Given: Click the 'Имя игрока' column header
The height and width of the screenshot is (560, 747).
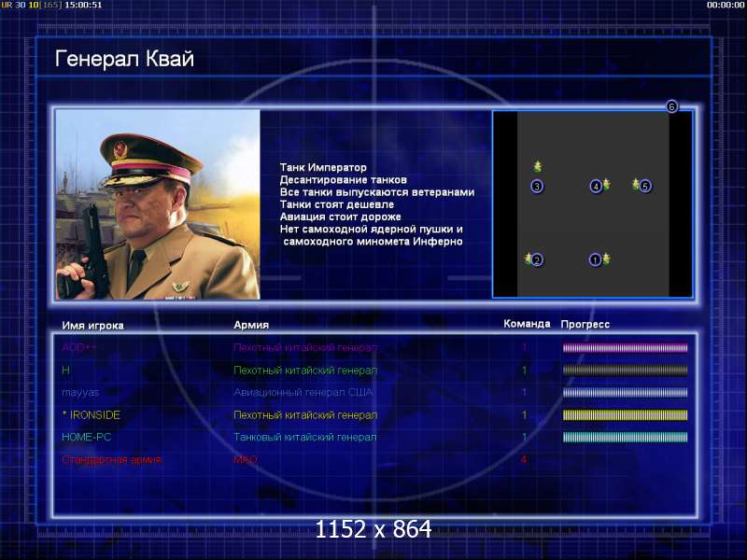Looking at the screenshot, I should pyautogui.click(x=92, y=326).
